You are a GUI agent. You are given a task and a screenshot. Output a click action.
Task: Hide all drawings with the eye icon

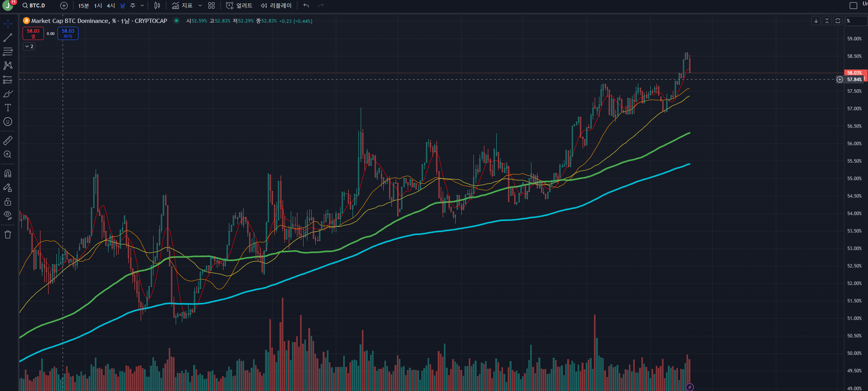point(8,215)
